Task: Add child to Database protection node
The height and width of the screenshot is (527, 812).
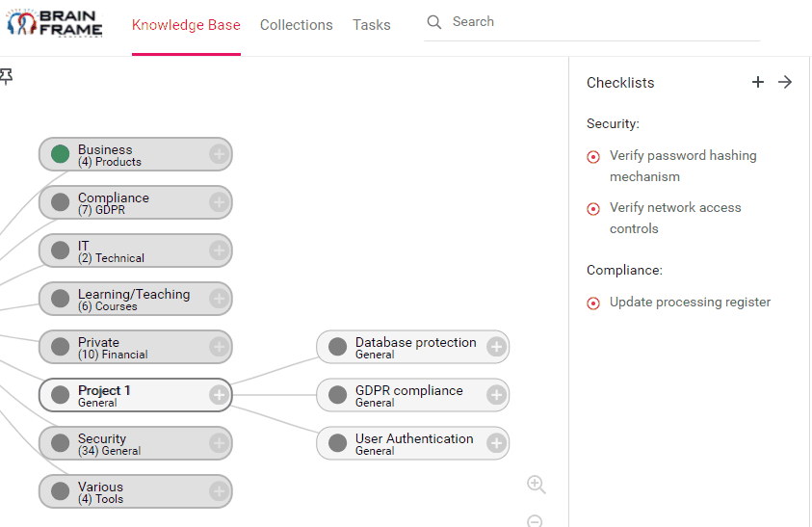Action: (x=496, y=347)
